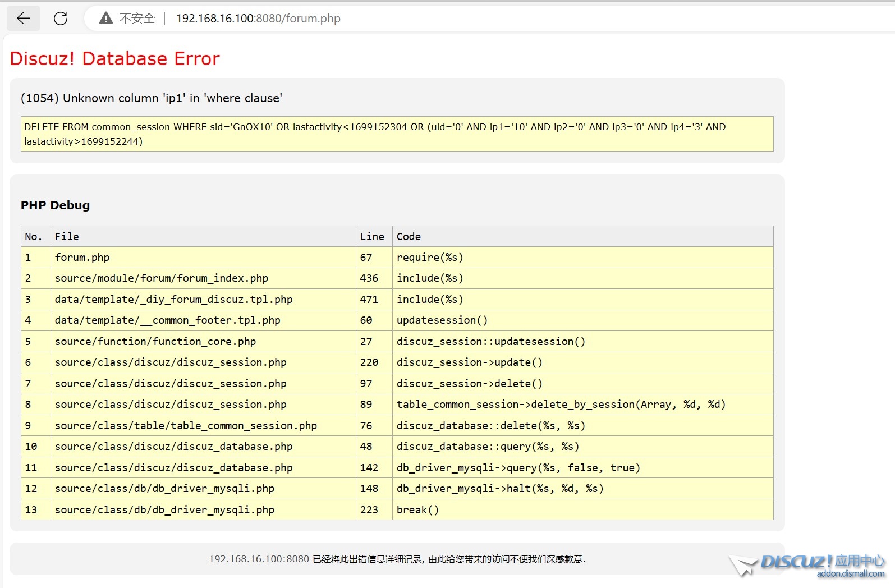Click the Unknown column 'ip1' error message
895x588 pixels.
coord(152,98)
